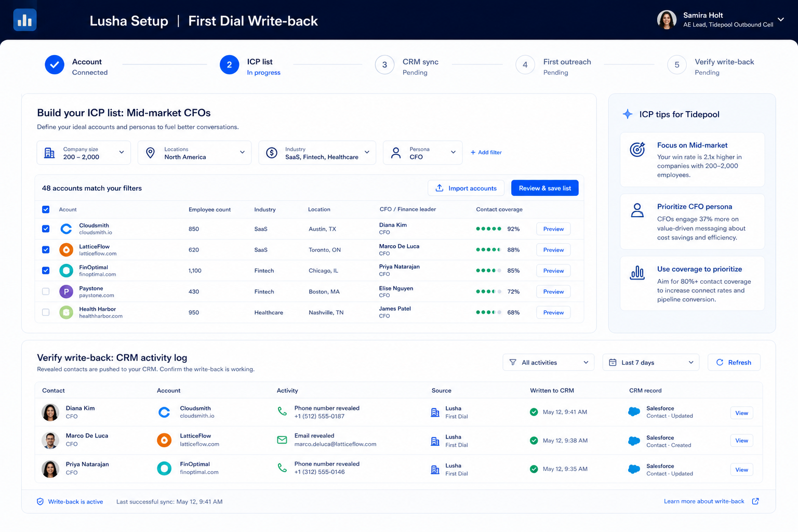Toggle the select-all accounts checkbox
This screenshot has width=798, height=532.
46,209
